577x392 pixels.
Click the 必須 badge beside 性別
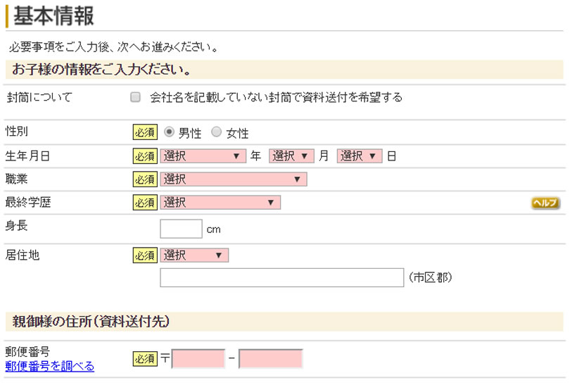(x=144, y=132)
